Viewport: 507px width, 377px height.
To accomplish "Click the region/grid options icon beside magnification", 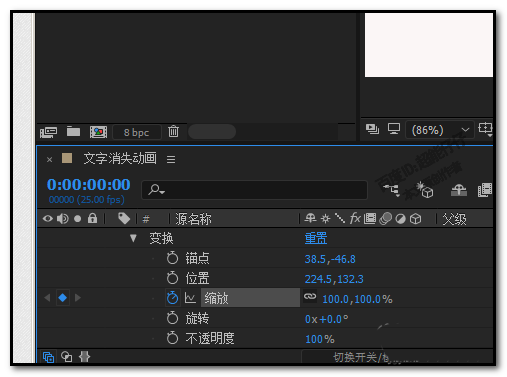I will pos(485,129).
